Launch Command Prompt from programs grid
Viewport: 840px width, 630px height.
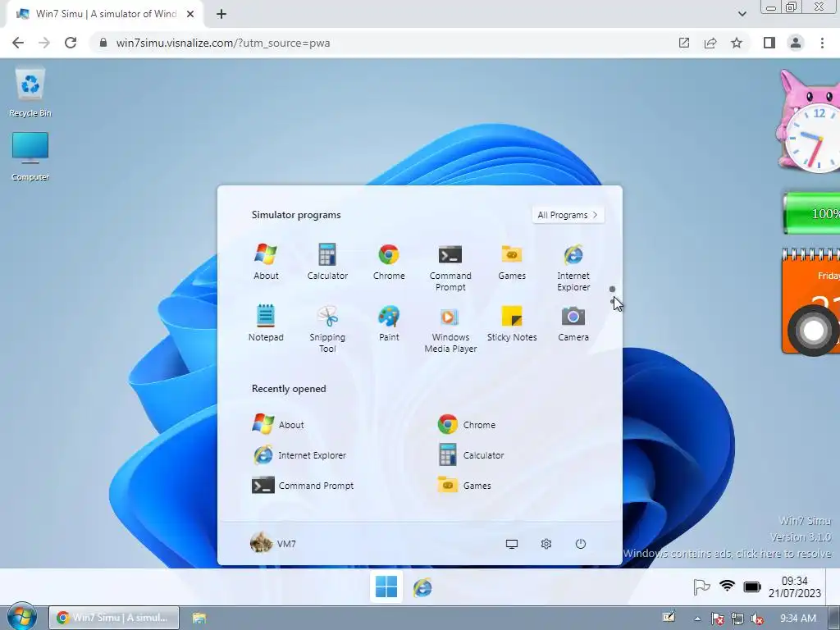tap(450, 267)
